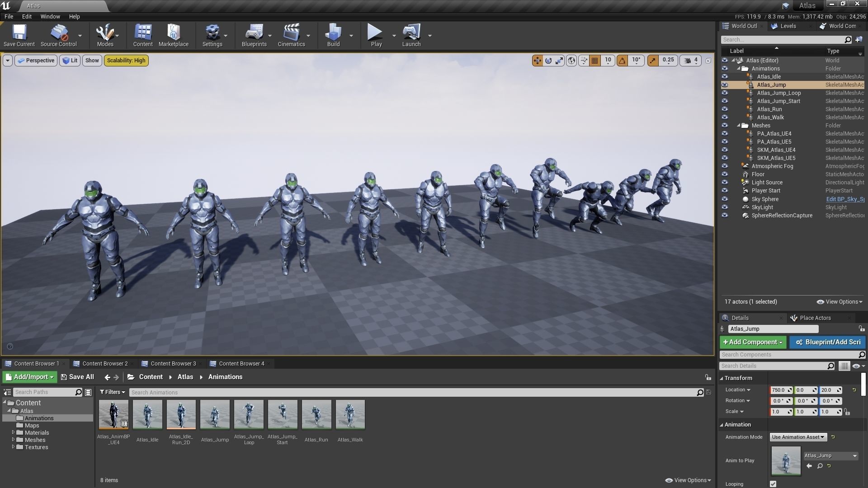Open the Settings toolbar icon
The image size is (868, 488).
point(212,35)
